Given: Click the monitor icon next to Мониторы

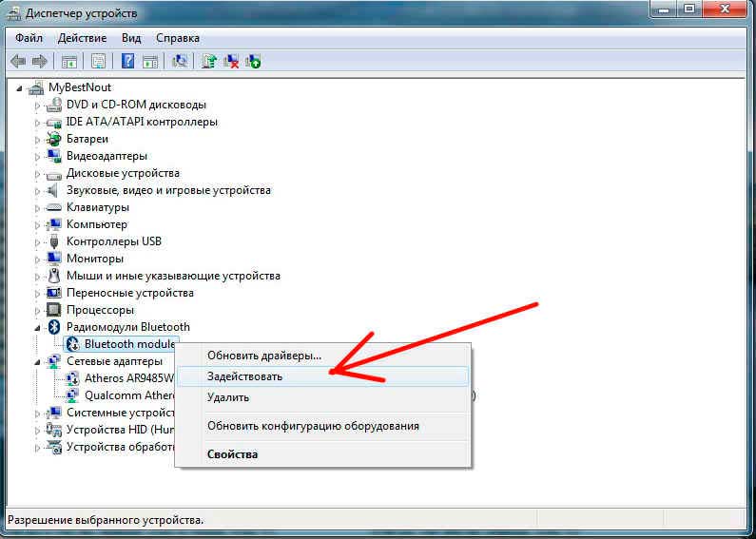Looking at the screenshot, I should click(53, 259).
